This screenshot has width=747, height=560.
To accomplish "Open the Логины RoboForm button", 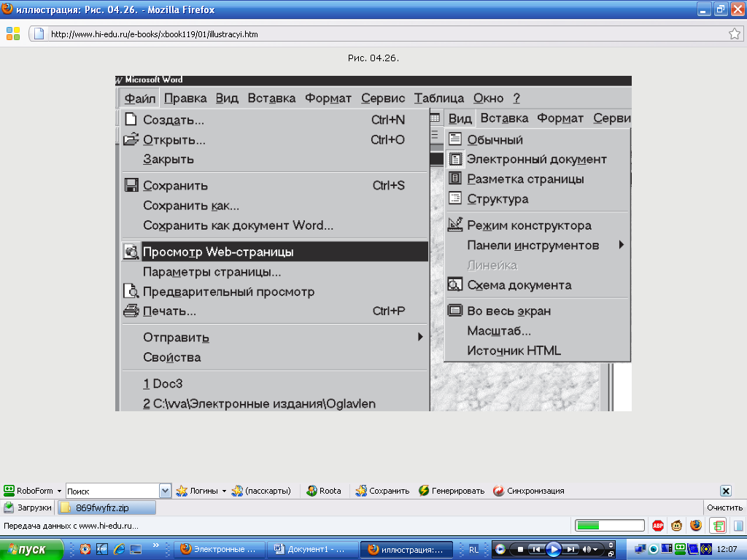I will 197,491.
